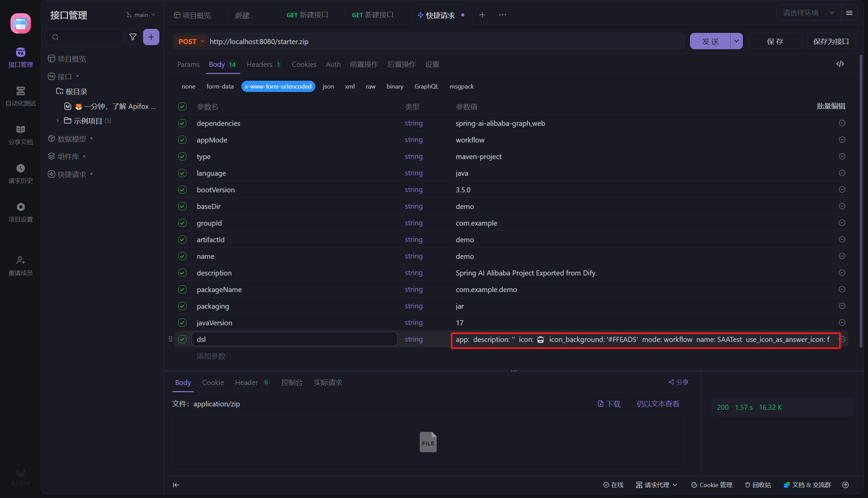Screen dimensions: 868x498
Task: Click the 添加参数 row to add a parameter
Action: click(x=211, y=356)
